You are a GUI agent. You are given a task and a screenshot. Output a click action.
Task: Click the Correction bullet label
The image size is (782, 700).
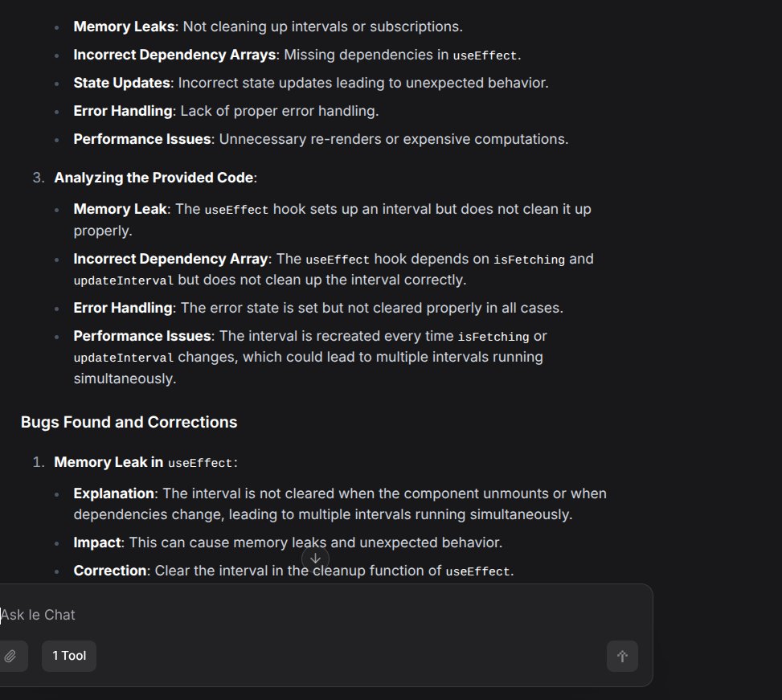(x=110, y=571)
